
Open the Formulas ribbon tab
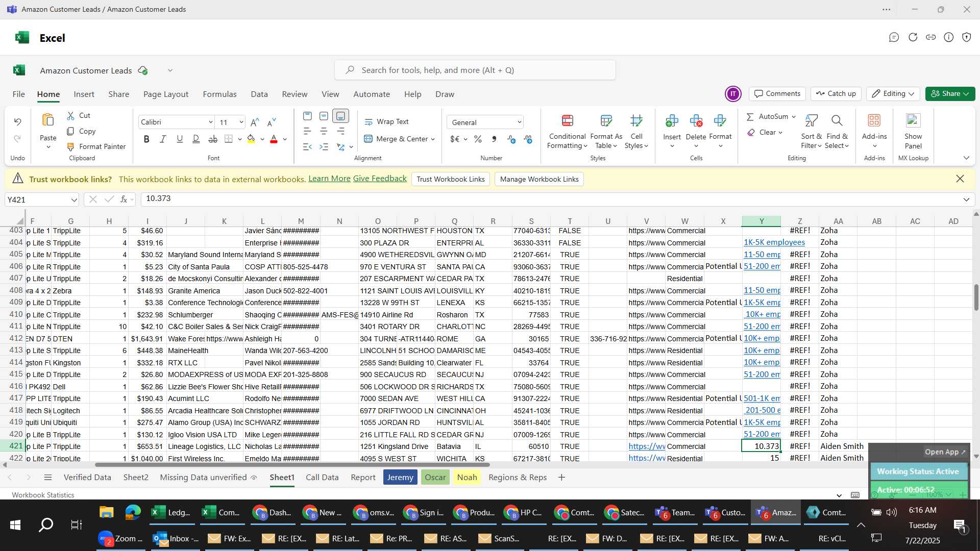pos(219,94)
